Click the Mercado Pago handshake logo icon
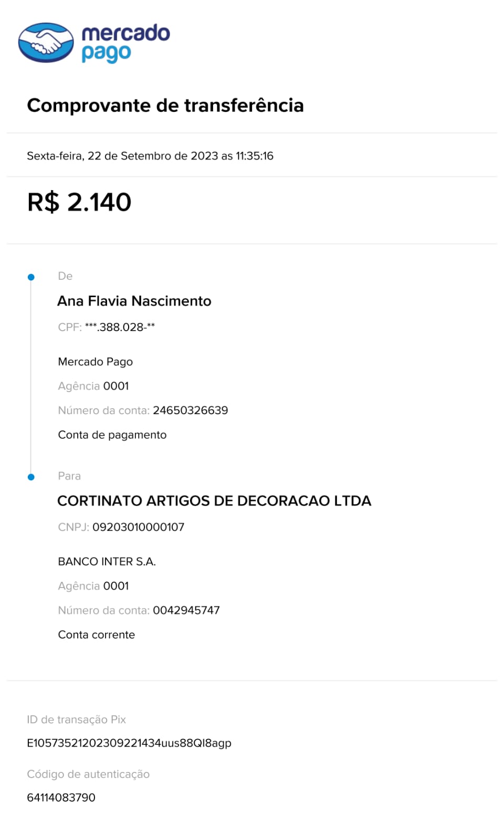Viewport: 504px width, 840px height. click(x=46, y=42)
